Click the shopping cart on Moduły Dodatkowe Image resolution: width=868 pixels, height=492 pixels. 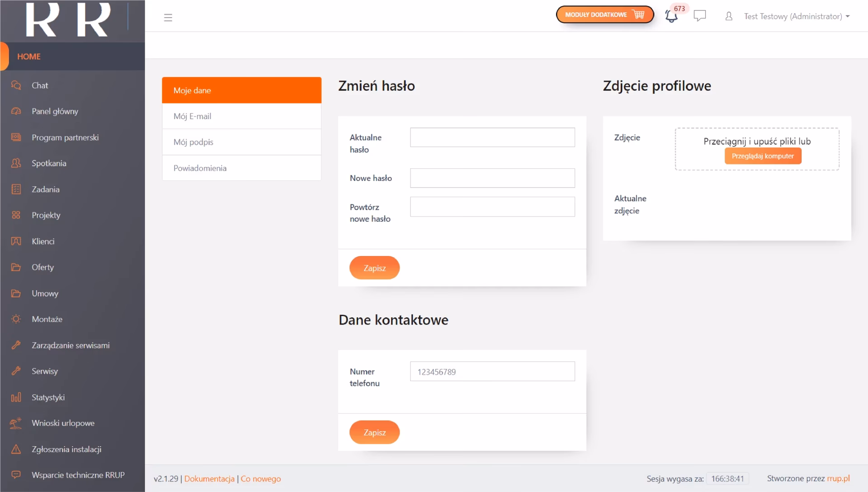(x=639, y=14)
